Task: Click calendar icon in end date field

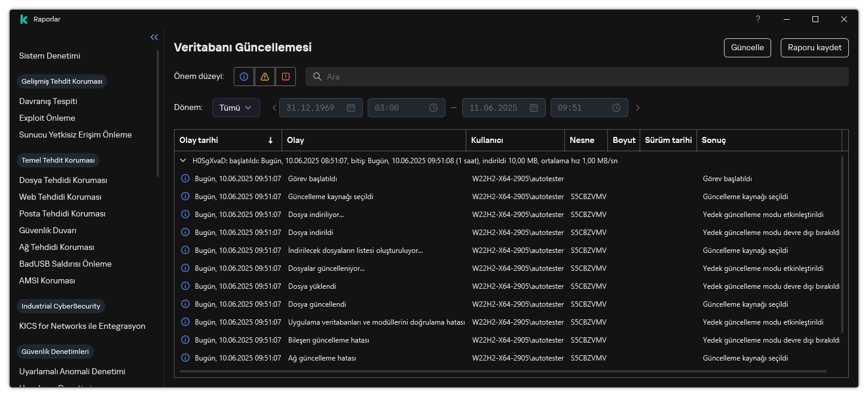Action: 535,108
